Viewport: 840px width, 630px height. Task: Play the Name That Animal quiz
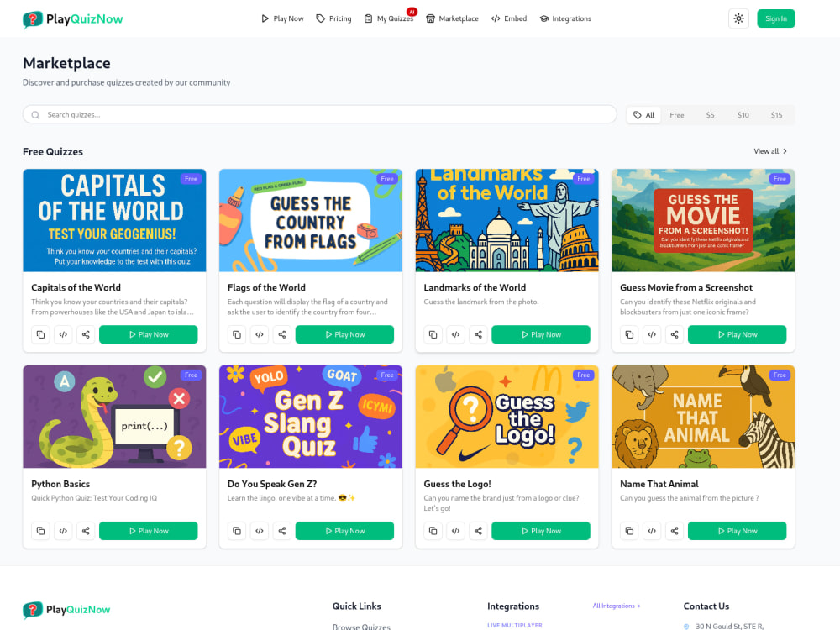[738, 531]
